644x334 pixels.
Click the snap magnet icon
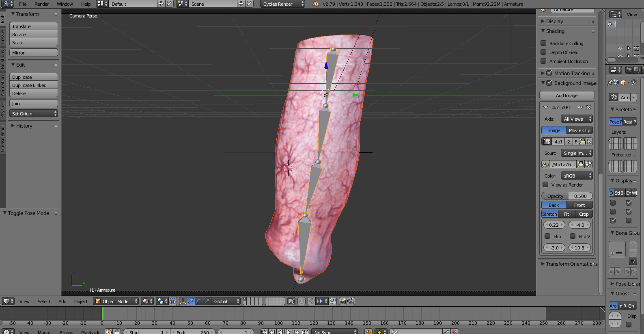[x=311, y=301]
